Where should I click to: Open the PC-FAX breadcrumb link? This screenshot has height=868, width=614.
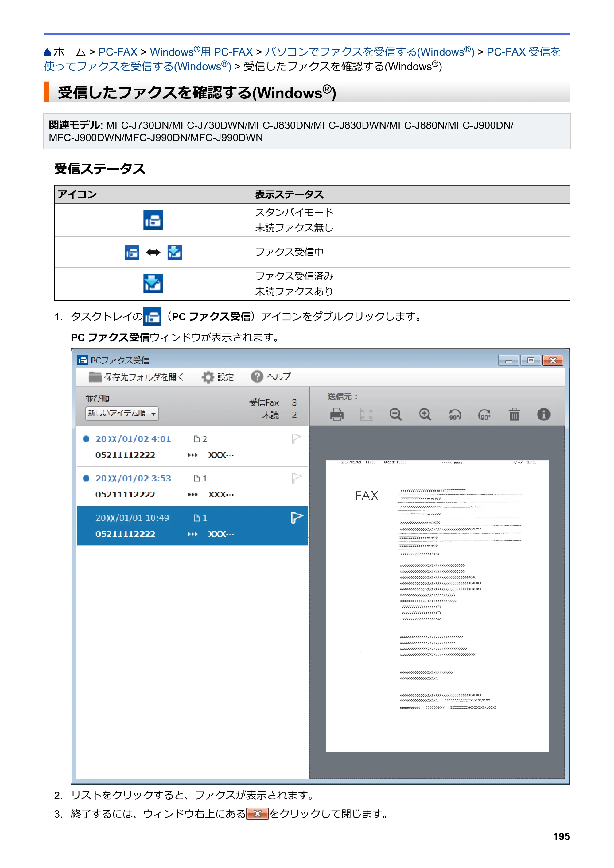click(x=118, y=52)
